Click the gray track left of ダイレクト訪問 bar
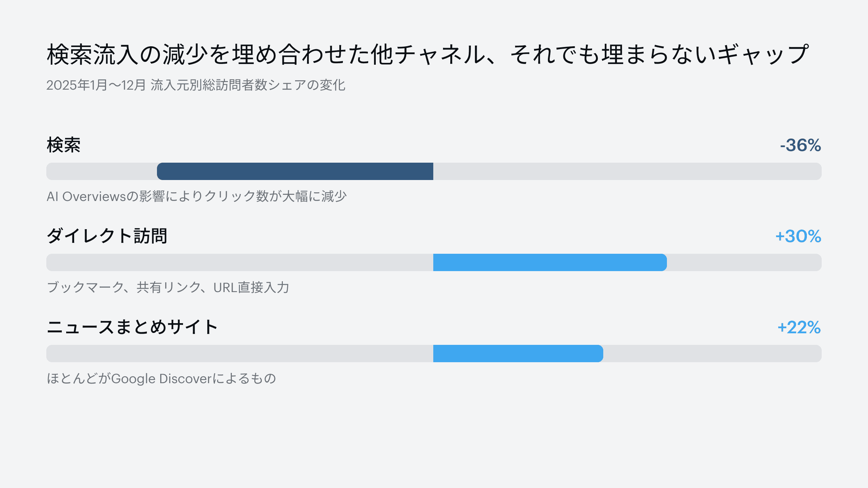868x488 pixels. 240,262
